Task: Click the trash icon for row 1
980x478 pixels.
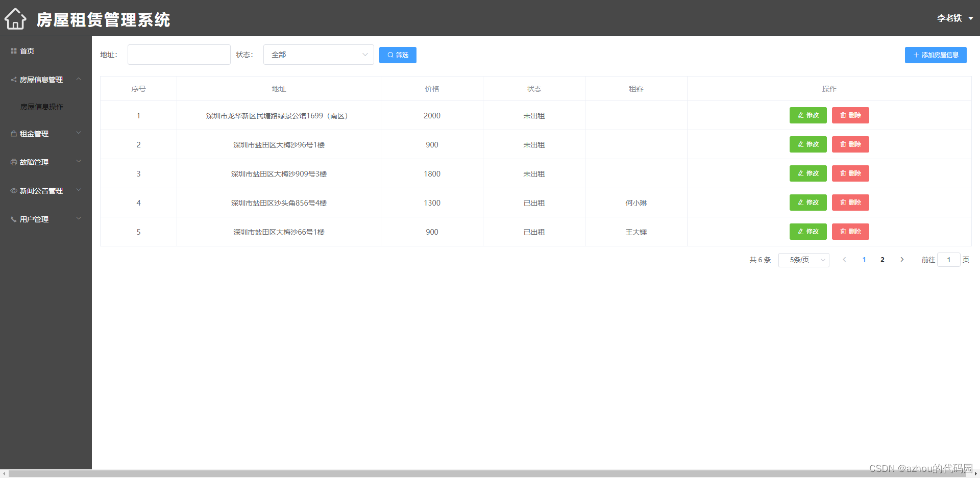Action: coord(843,115)
